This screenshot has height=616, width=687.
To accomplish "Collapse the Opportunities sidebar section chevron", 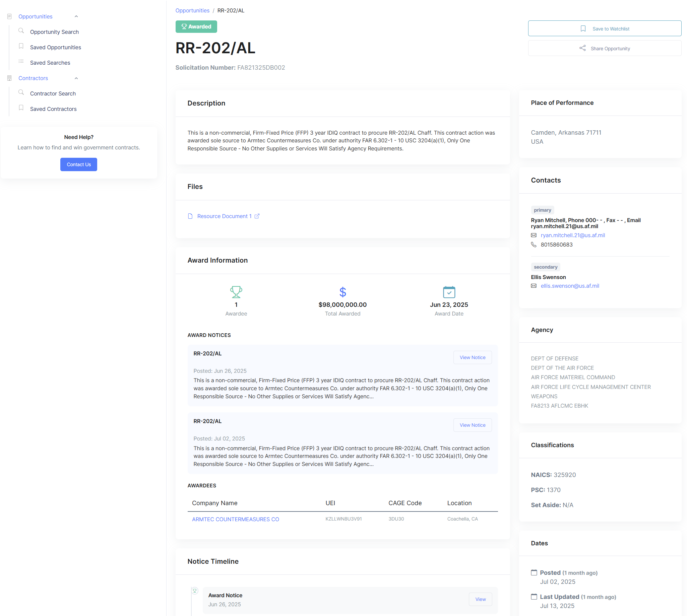I will pos(76,17).
